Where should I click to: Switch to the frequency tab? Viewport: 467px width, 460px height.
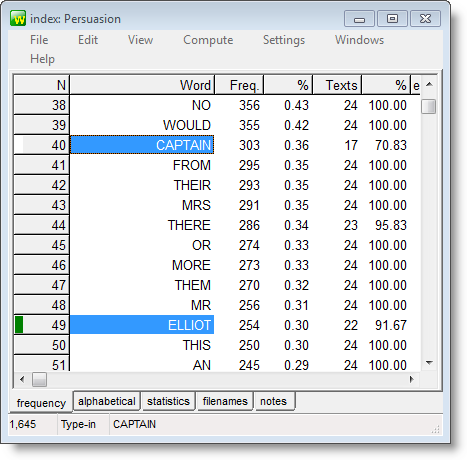tap(41, 403)
